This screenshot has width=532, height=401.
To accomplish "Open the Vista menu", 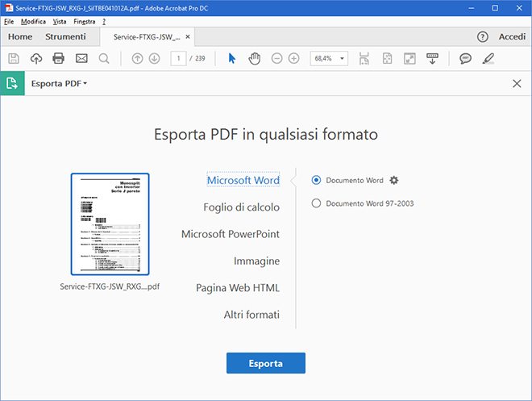I will click(x=60, y=21).
